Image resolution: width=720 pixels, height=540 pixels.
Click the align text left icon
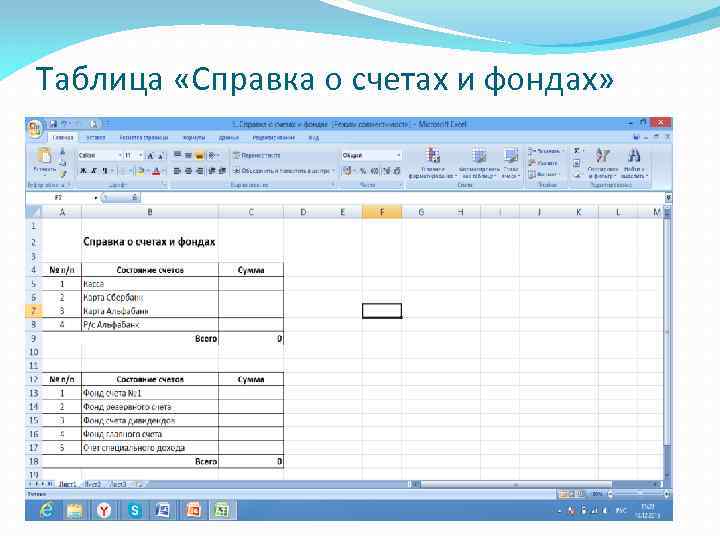point(177,171)
